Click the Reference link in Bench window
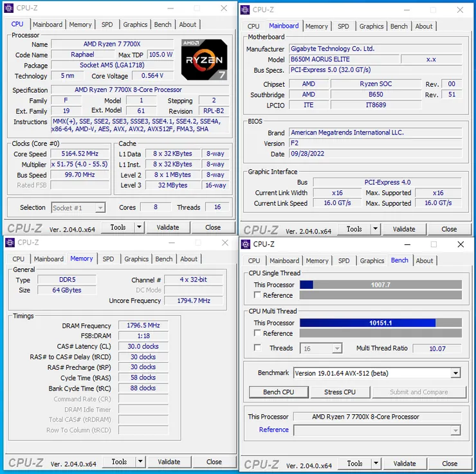 pos(273,430)
